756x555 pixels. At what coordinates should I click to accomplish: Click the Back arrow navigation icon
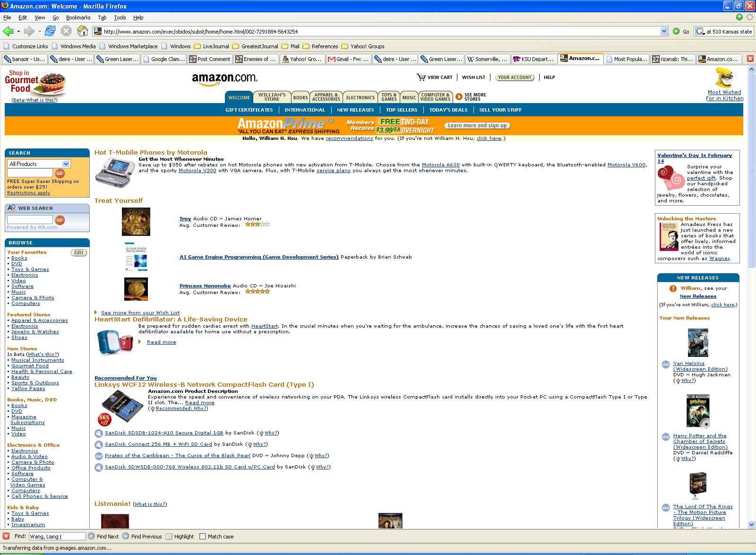click(x=8, y=31)
